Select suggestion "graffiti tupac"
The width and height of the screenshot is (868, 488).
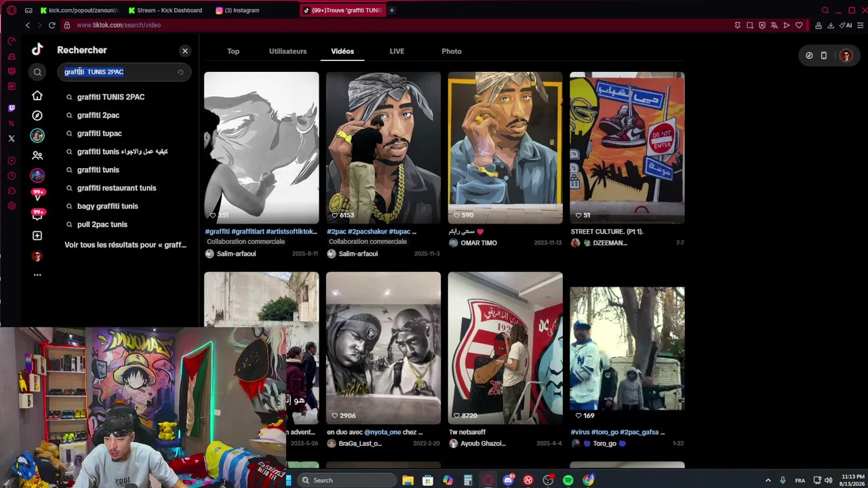click(x=100, y=134)
